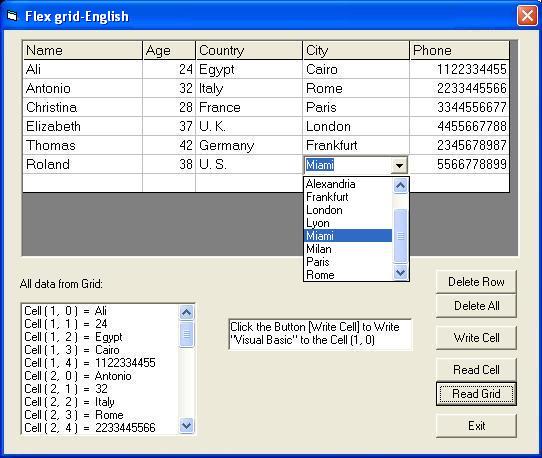Choose Milan in the dropdown list
Image resolution: width=542 pixels, height=458 pixels.
point(348,249)
